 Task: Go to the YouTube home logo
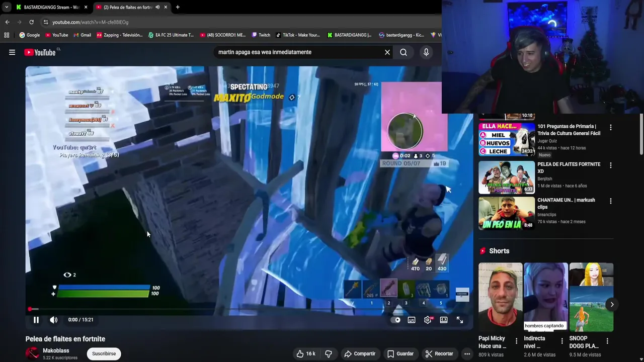click(x=40, y=52)
